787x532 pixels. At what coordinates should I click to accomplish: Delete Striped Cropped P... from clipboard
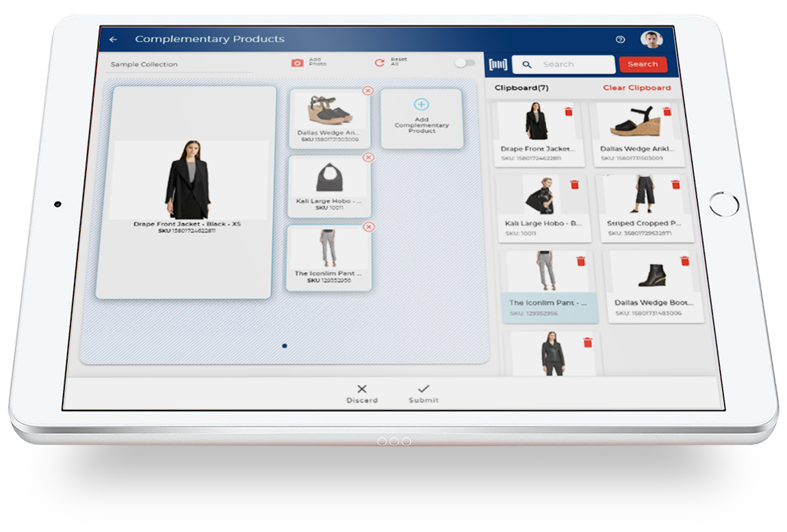(x=675, y=185)
